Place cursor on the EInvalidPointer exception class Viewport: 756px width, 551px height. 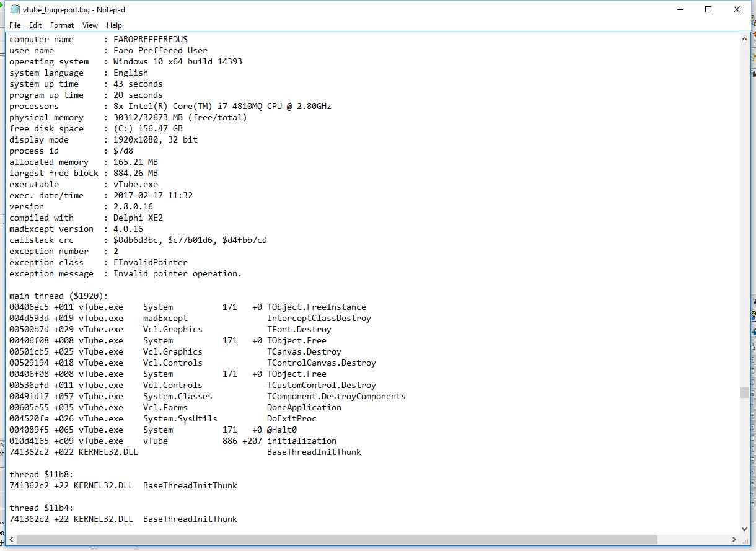150,262
